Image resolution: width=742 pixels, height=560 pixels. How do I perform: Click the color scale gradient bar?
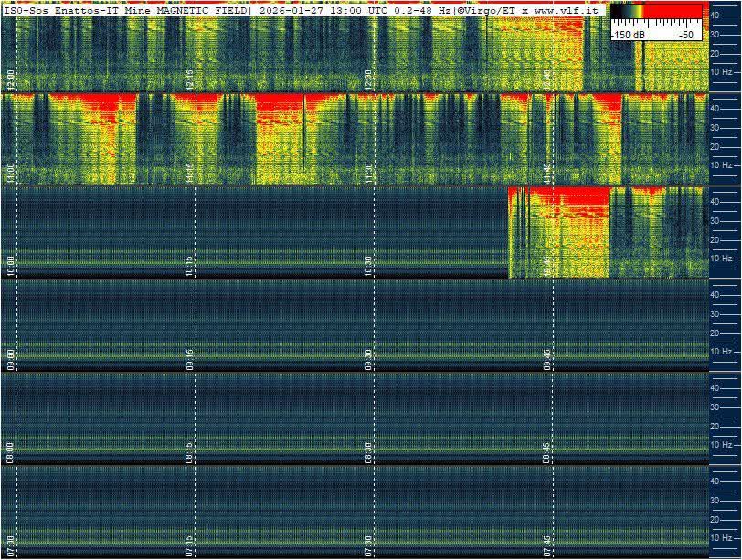click(x=656, y=13)
